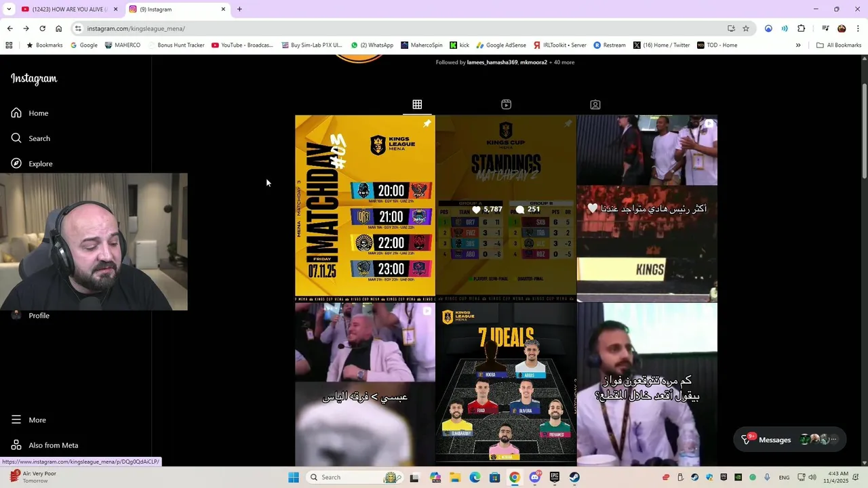The image size is (868, 488).
Task: Open Explore in the Instagram sidebar
Action: [x=32, y=163]
